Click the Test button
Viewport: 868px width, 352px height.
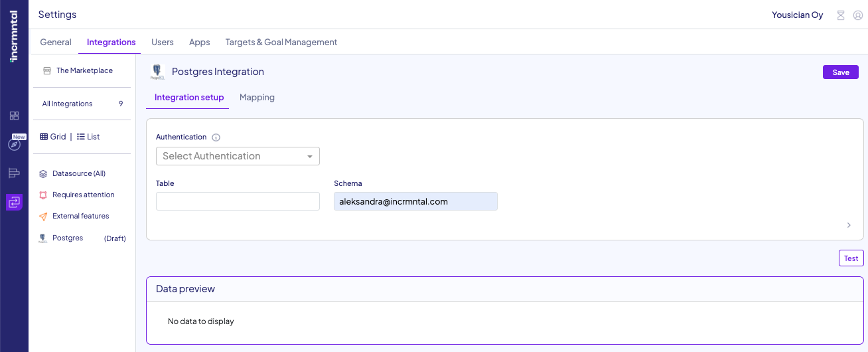click(851, 258)
